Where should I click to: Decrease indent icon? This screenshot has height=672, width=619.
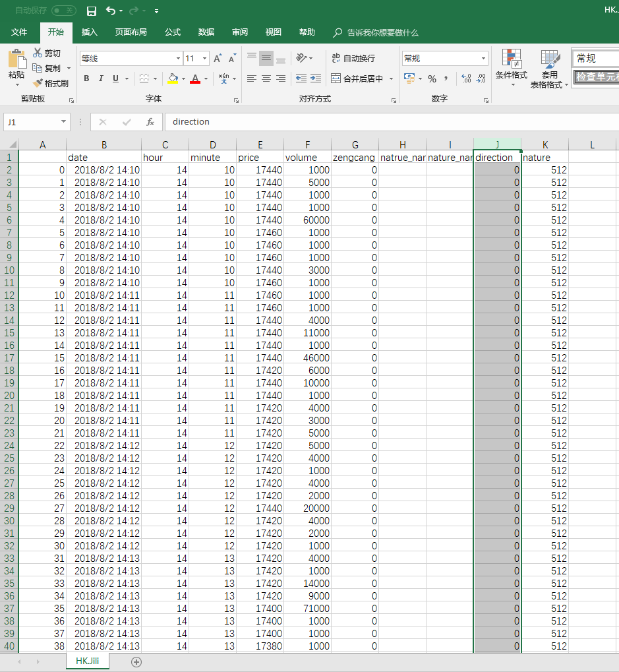[301, 78]
